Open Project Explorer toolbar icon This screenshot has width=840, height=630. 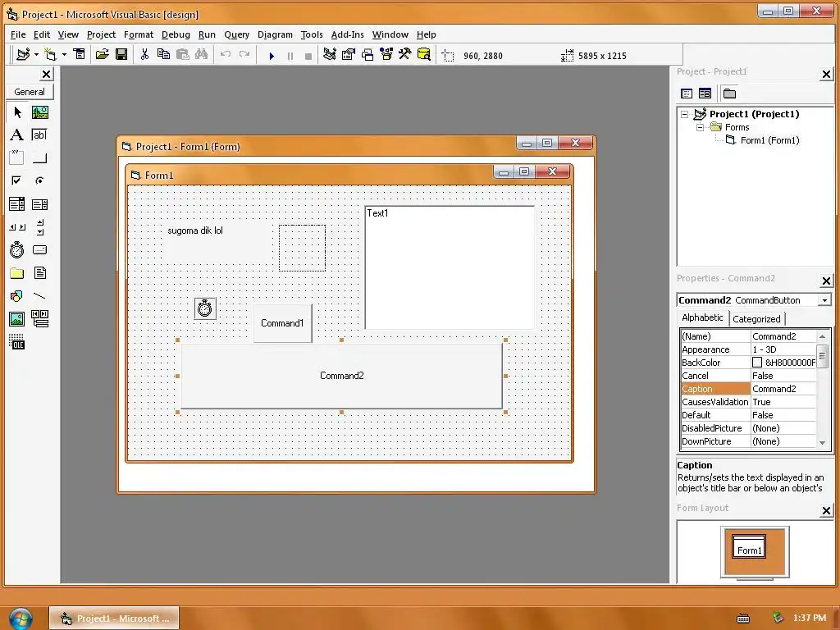click(x=330, y=55)
